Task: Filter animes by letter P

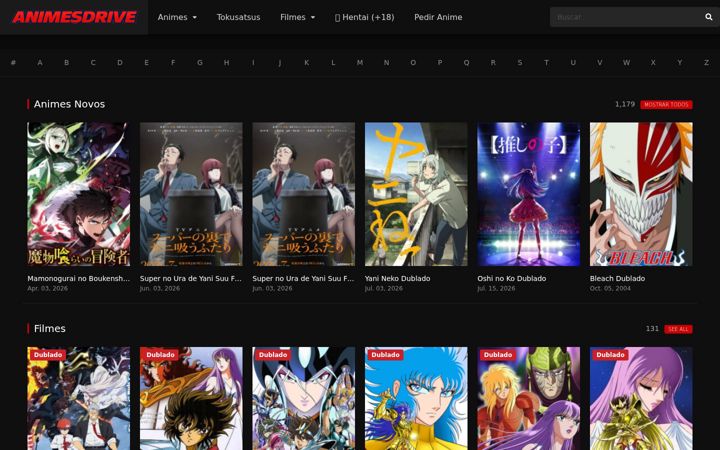Action: pos(440,62)
